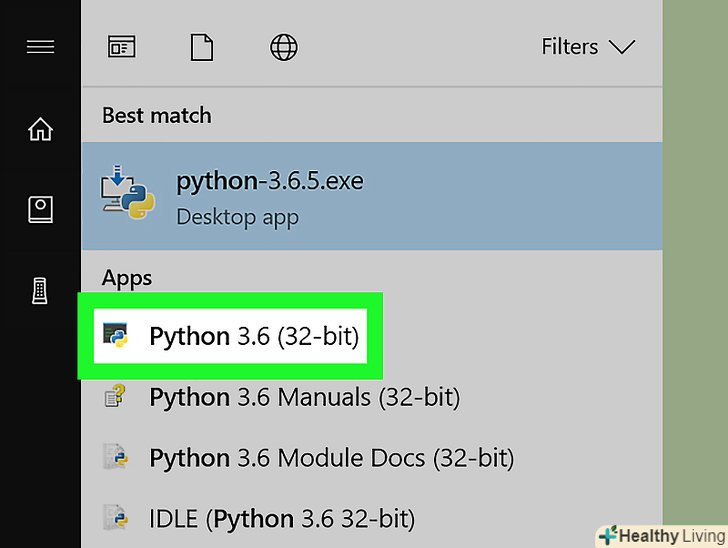Launch IDLE (Python 3.6 32-bit)
The width and height of the screenshot is (728, 548).
[x=281, y=518]
